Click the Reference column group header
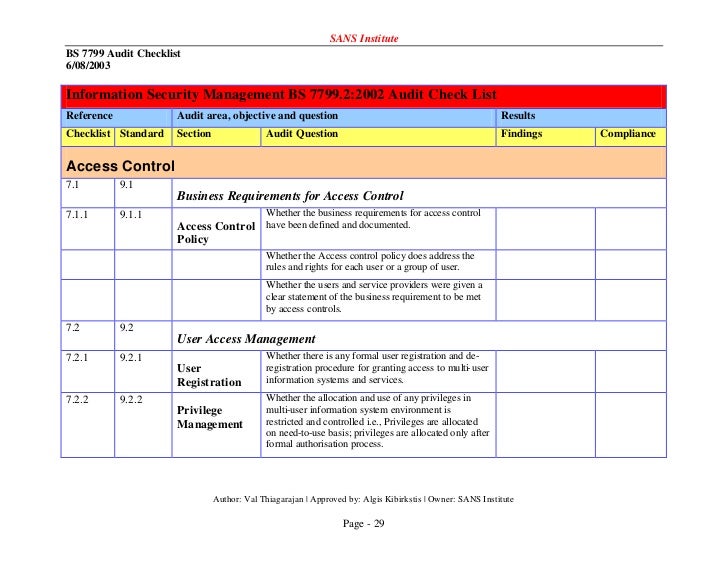The width and height of the screenshot is (728, 563). coord(117,118)
